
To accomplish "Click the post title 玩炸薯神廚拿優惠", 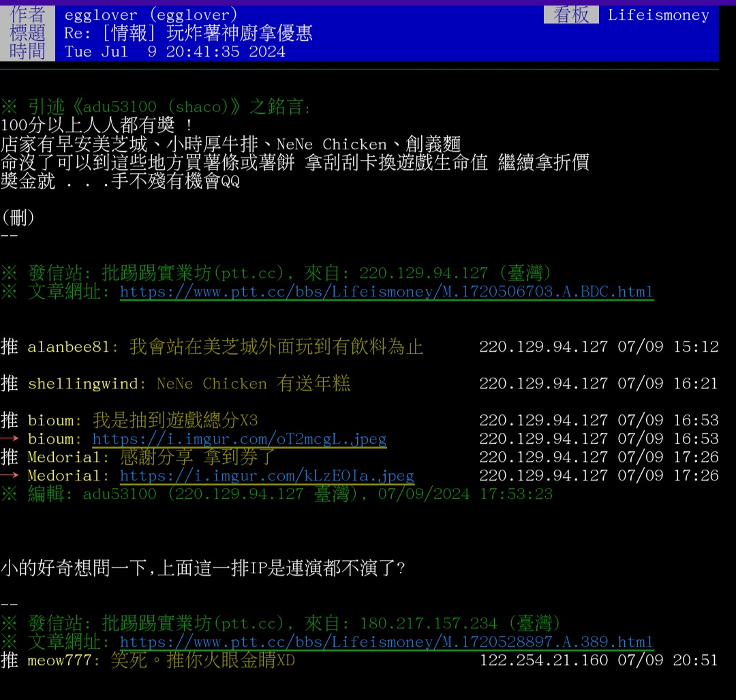I will (239, 33).
